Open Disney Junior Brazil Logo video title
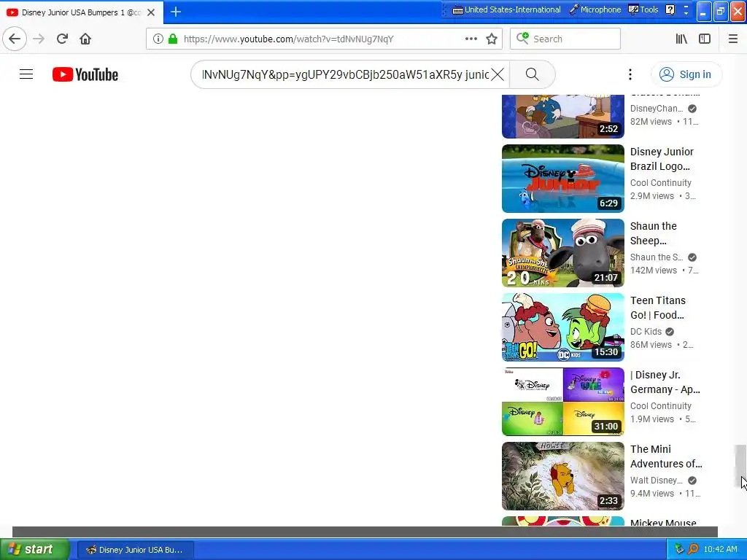 (662, 159)
